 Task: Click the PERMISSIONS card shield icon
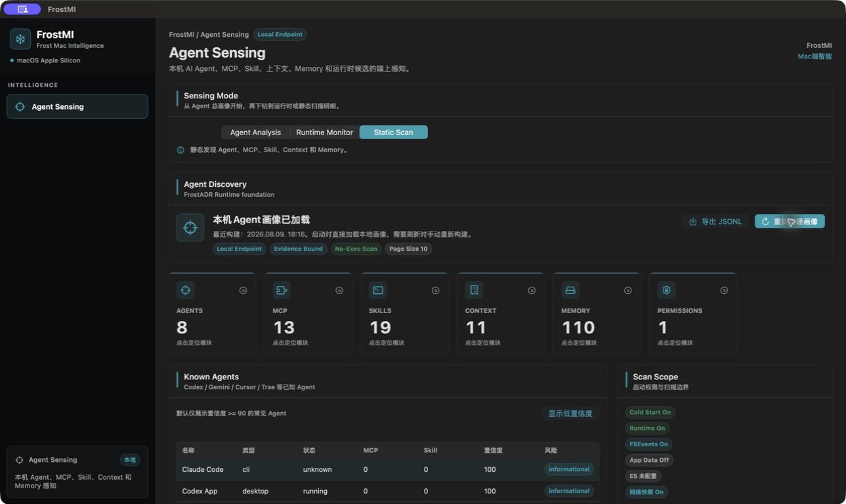tap(667, 290)
